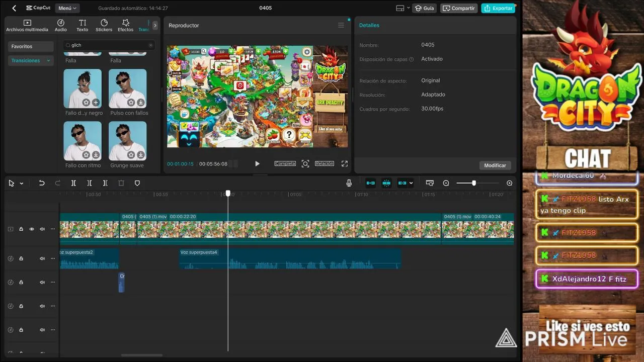Download the 'Pulso con fallos' transition
Viewport: 644px width, 362px height.
pos(141,103)
